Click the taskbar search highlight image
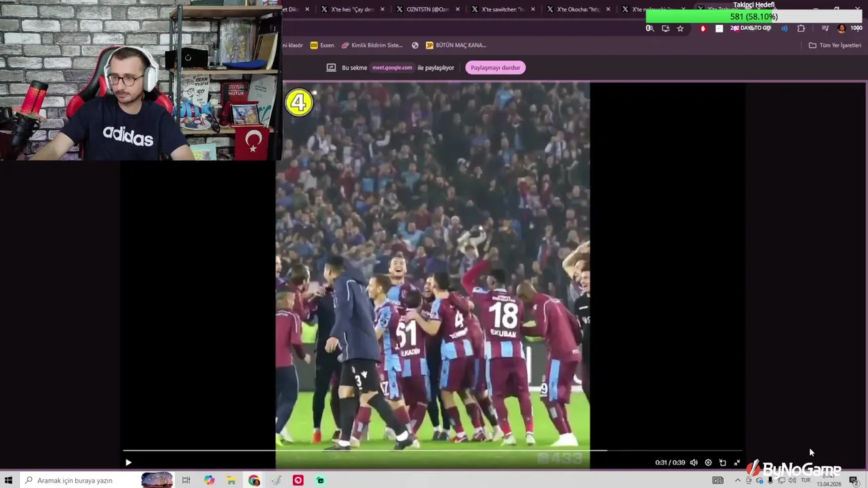868x488 pixels. click(x=157, y=481)
